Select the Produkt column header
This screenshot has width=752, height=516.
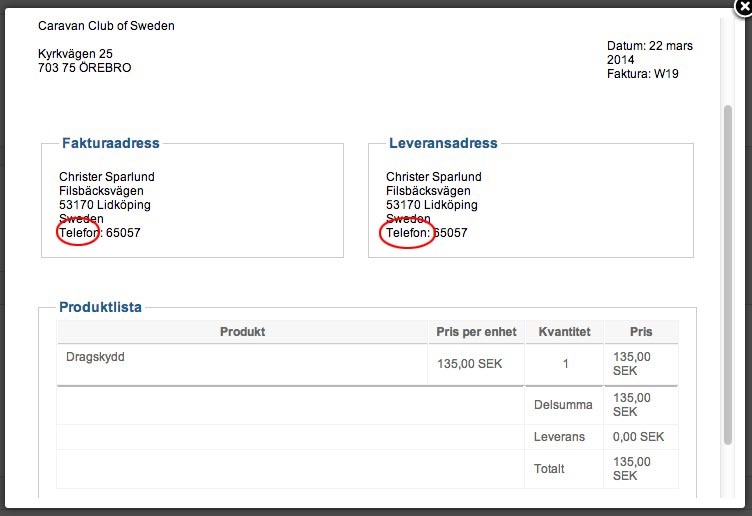(242, 332)
